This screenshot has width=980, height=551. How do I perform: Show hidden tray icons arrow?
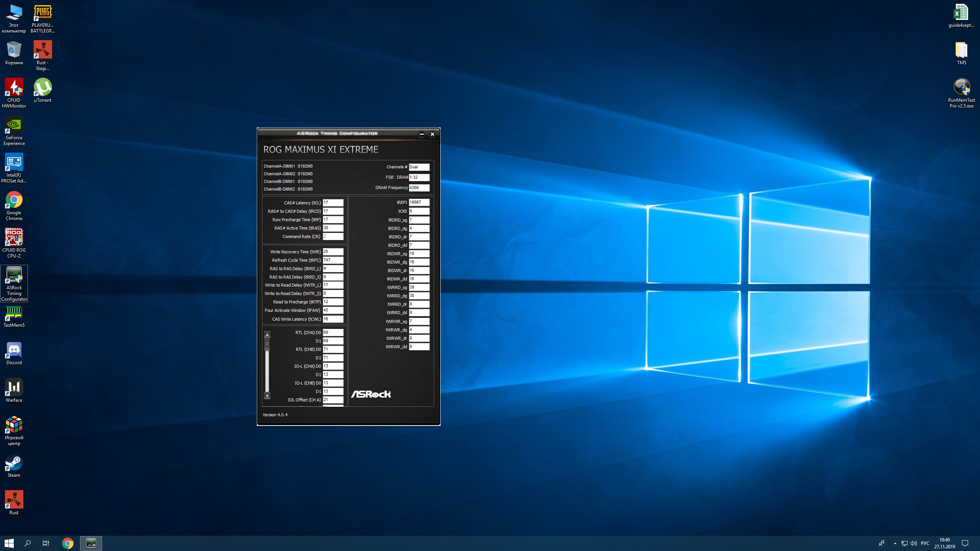[895, 543]
